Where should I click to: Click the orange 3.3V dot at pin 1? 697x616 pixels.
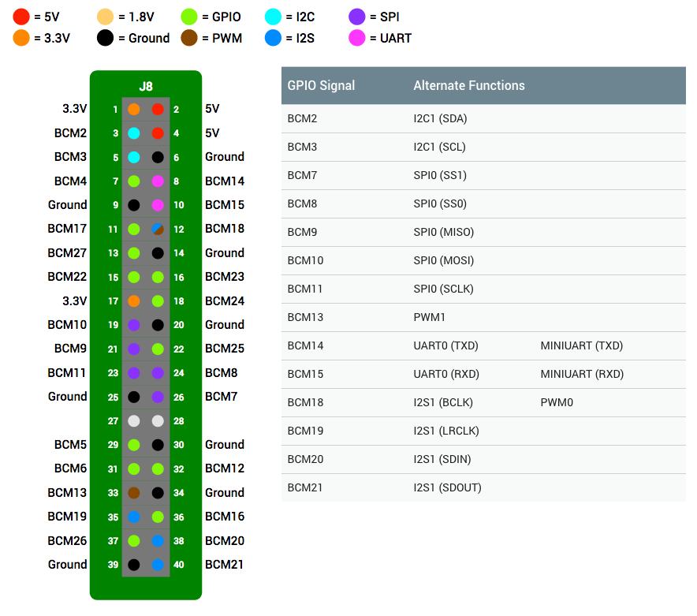click(134, 110)
